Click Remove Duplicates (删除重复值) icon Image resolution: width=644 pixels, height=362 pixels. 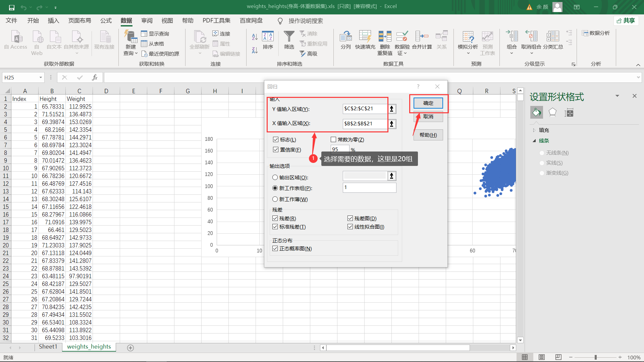tap(385, 37)
